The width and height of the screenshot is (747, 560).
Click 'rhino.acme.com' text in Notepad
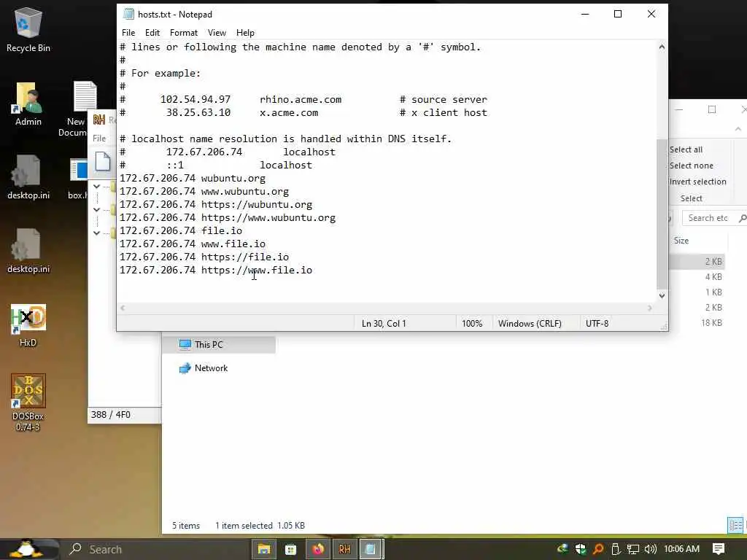pyautogui.click(x=300, y=99)
